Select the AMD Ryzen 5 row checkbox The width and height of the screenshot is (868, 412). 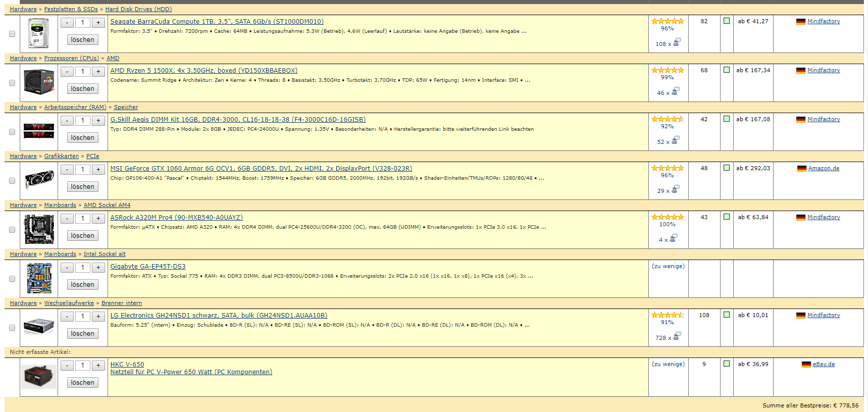coord(12,83)
